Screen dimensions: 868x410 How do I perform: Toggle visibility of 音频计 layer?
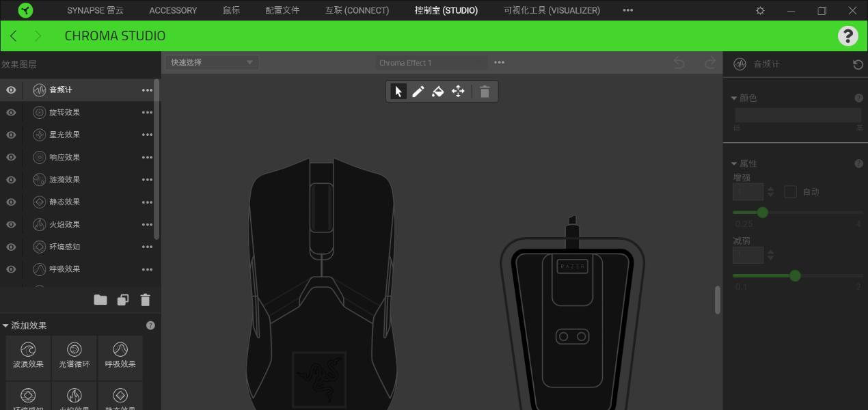(x=11, y=90)
